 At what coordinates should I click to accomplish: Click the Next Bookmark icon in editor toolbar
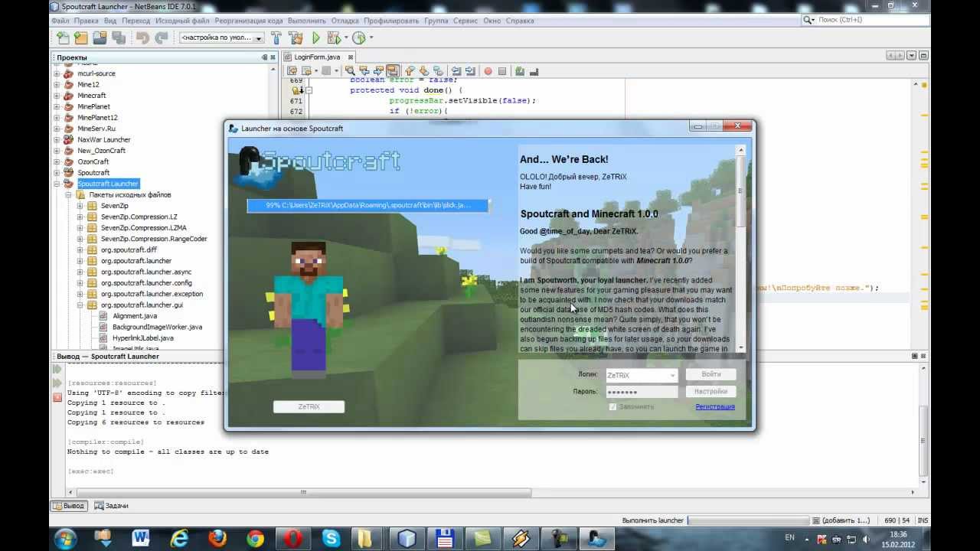click(x=423, y=70)
